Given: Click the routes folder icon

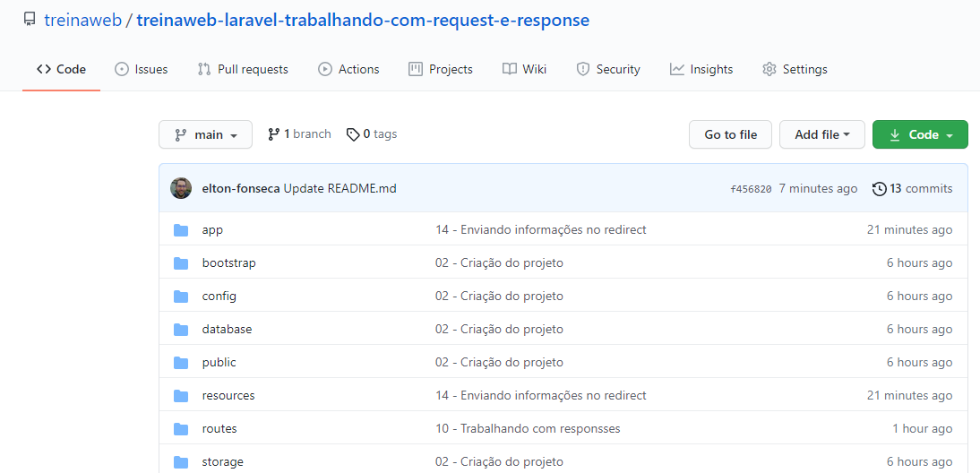Looking at the screenshot, I should point(181,429).
